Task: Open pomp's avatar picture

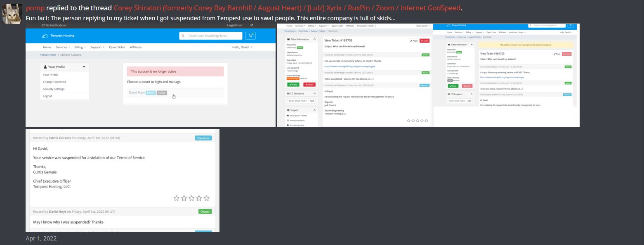Action: pos(12,14)
